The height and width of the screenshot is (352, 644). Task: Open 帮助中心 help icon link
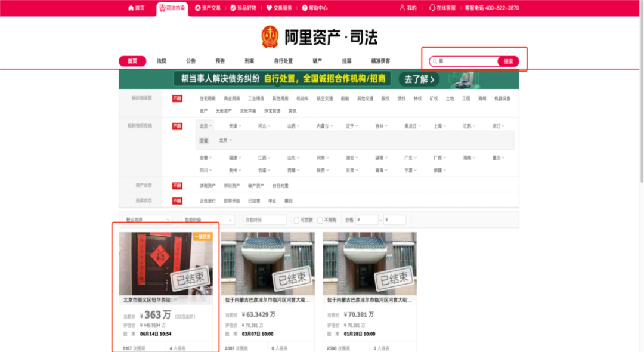(315, 8)
